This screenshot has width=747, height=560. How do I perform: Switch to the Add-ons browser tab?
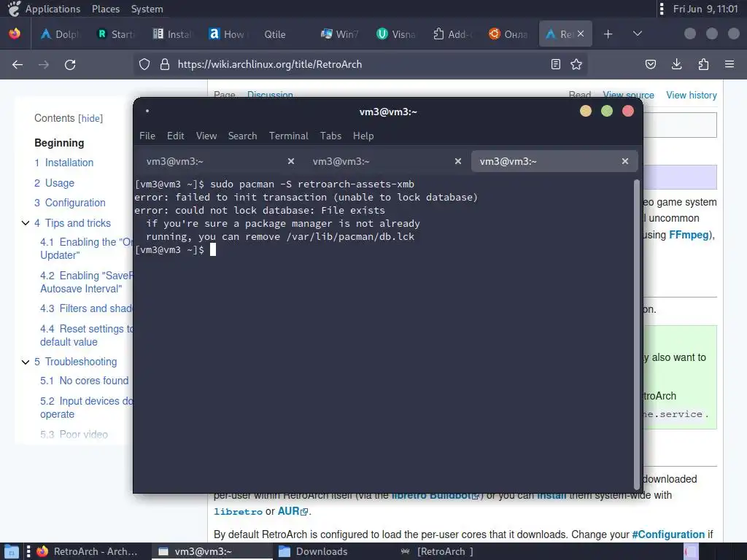point(452,34)
